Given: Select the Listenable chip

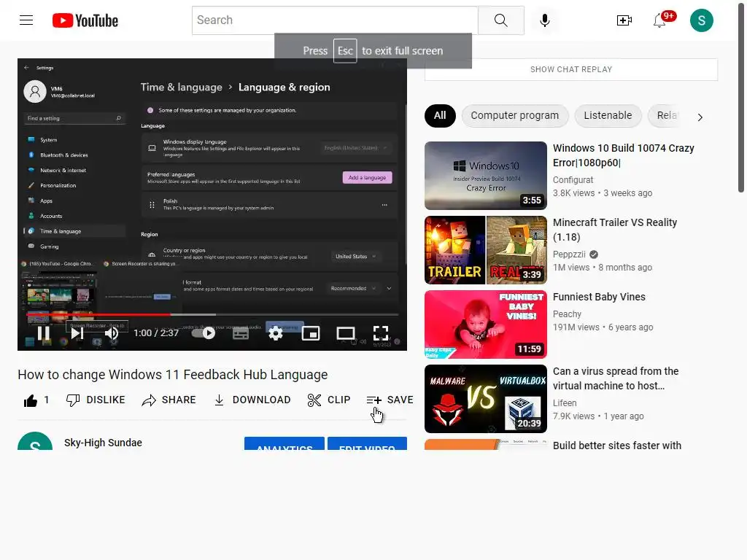Looking at the screenshot, I should (x=608, y=116).
